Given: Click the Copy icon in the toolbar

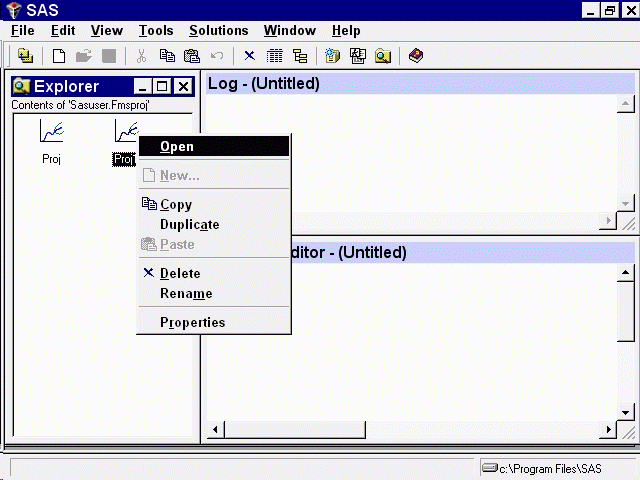Looking at the screenshot, I should coord(167,56).
